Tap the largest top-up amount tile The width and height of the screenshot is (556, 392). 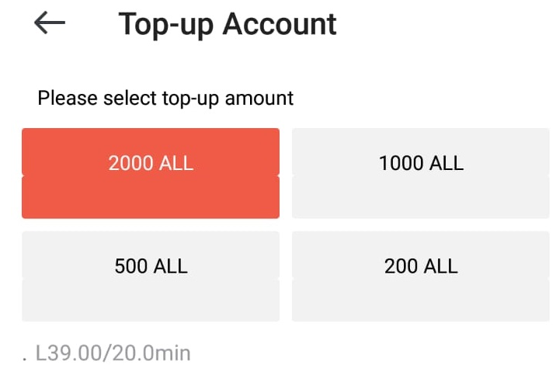click(x=151, y=172)
